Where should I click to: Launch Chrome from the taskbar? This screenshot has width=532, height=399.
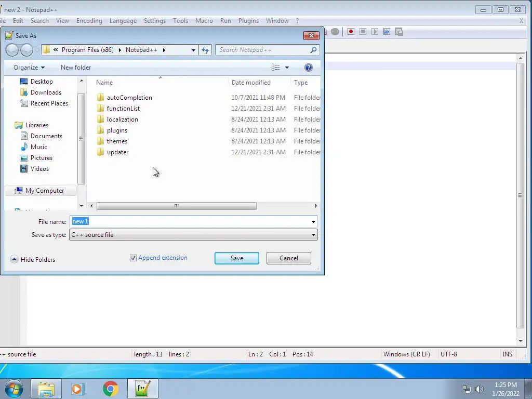[110, 389]
